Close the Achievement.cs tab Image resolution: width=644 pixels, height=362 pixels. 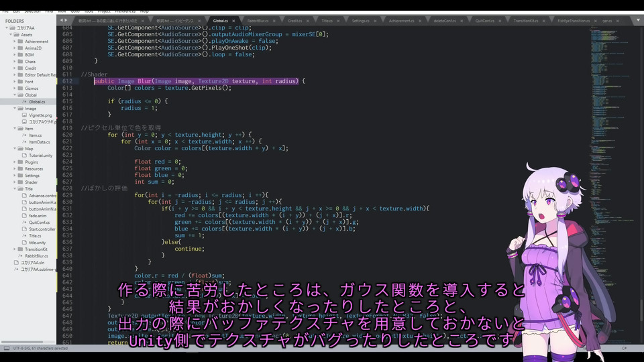tap(420, 21)
